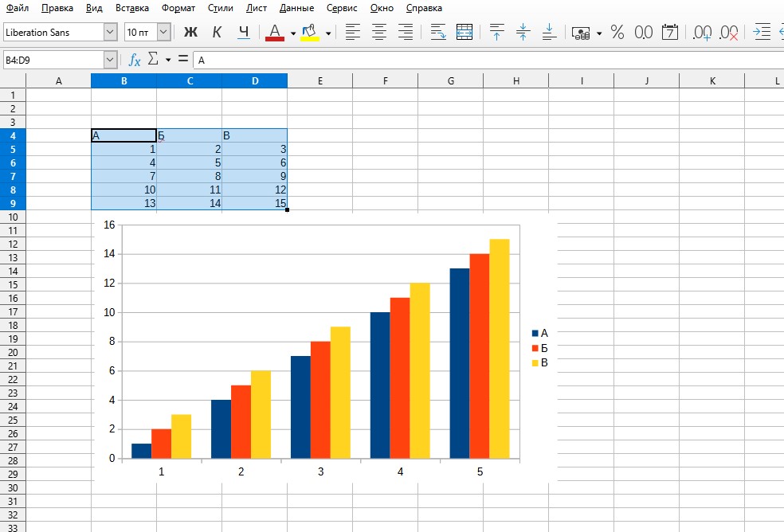The width and height of the screenshot is (784, 532).
Task: Merge and center the selected cells
Action: click(465, 33)
